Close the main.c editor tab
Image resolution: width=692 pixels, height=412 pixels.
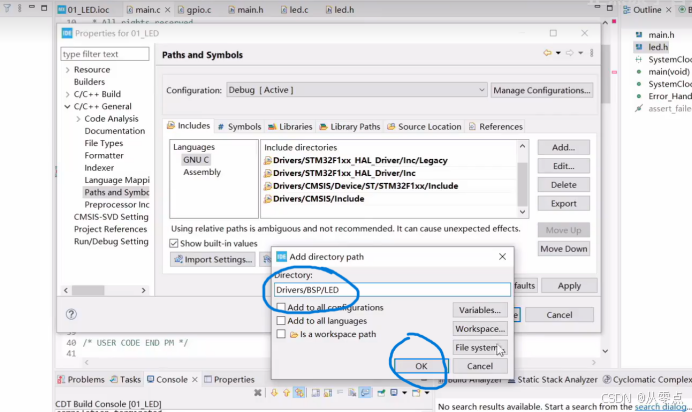[167, 10]
